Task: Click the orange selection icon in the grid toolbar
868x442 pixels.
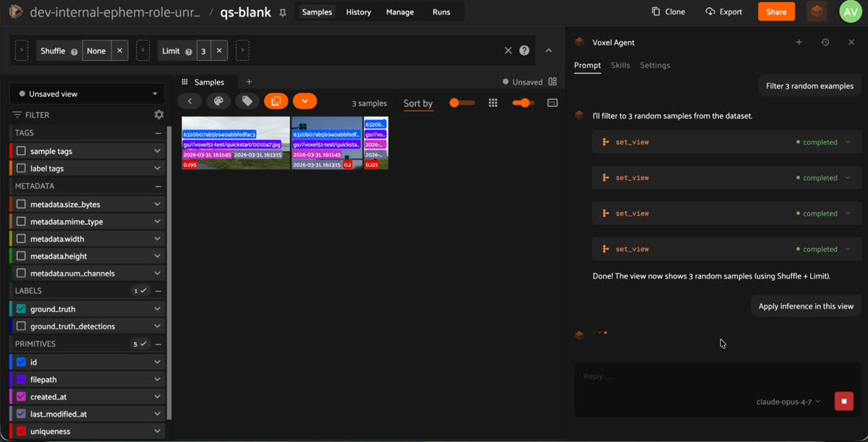Action: [276, 102]
